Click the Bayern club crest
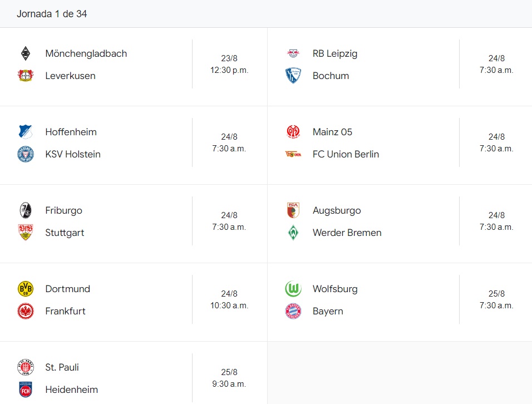The image size is (532, 404). [293, 311]
